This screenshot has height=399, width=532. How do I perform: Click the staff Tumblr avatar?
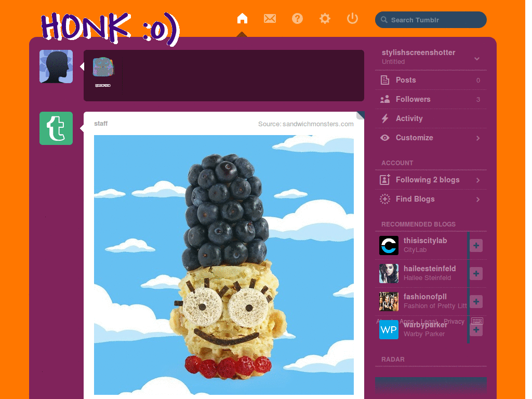[x=56, y=128]
